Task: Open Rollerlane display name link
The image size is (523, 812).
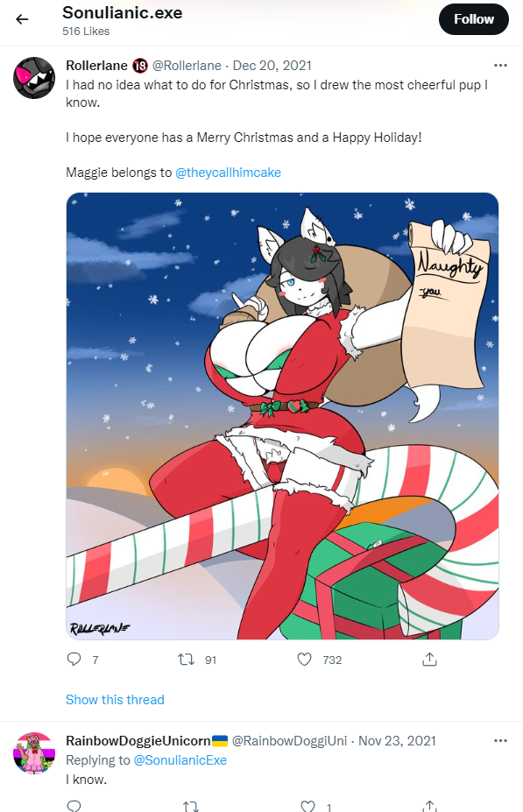Action: (96, 66)
